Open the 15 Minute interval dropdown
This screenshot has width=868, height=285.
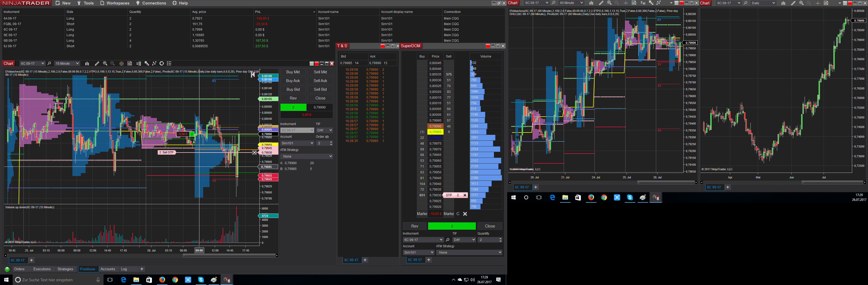pos(67,64)
